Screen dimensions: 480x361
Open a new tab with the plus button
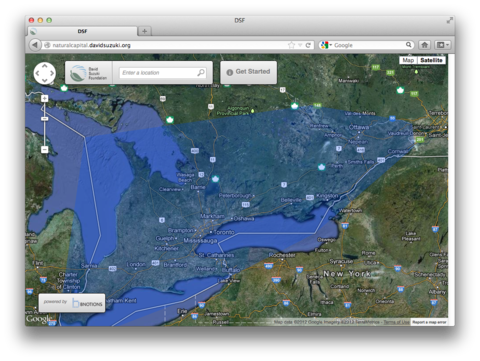coord(144,31)
